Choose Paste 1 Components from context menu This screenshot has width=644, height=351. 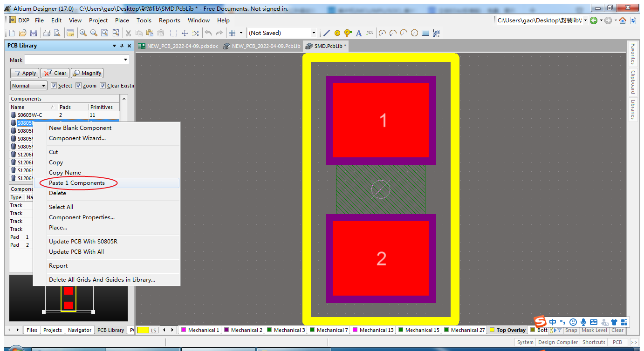point(77,183)
